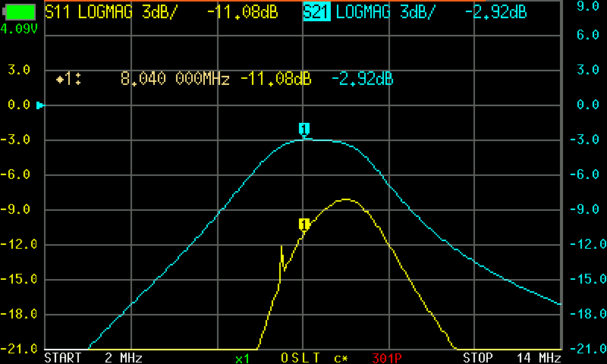The image size is (607, 364).
Task: Click the cyan LOGMAG 3dB/ format text
Action: pyautogui.click(x=385, y=12)
